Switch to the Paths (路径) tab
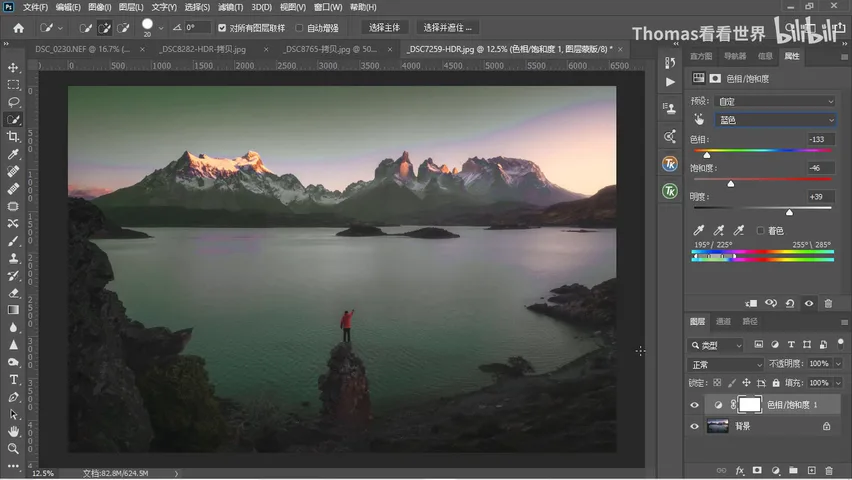This screenshot has width=852, height=480. (x=750, y=321)
